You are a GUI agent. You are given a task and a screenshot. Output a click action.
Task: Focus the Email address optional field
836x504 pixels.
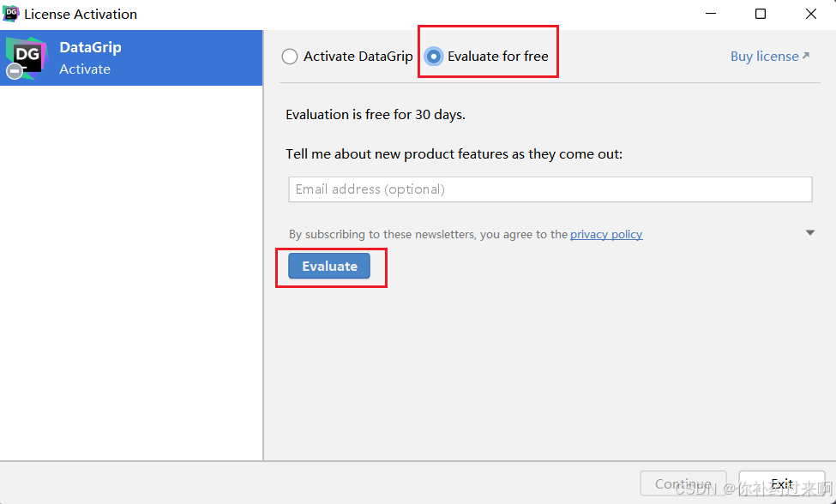coord(550,189)
